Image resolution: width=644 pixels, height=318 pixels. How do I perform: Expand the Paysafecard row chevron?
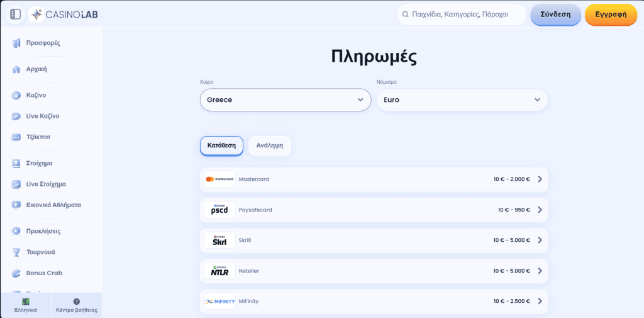[540, 210]
